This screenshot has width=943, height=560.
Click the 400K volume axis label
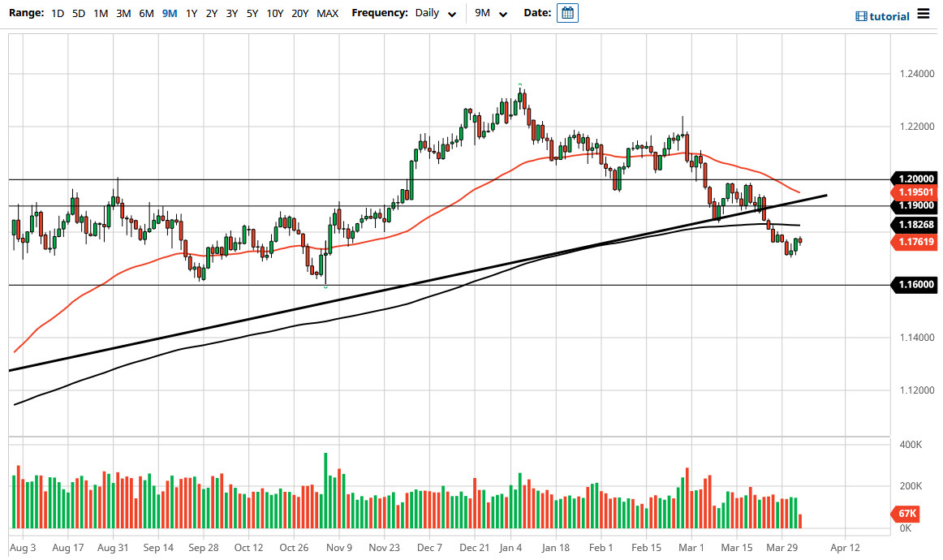(x=911, y=445)
